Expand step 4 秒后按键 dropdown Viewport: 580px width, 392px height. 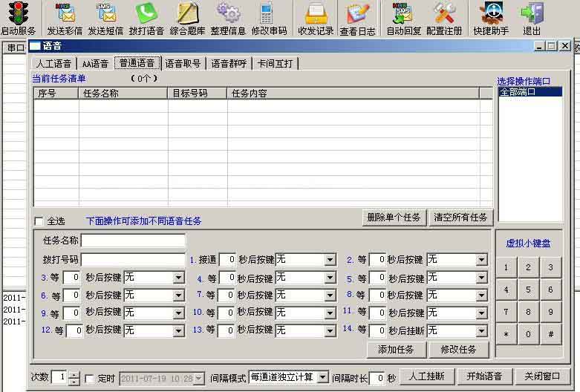330,278
